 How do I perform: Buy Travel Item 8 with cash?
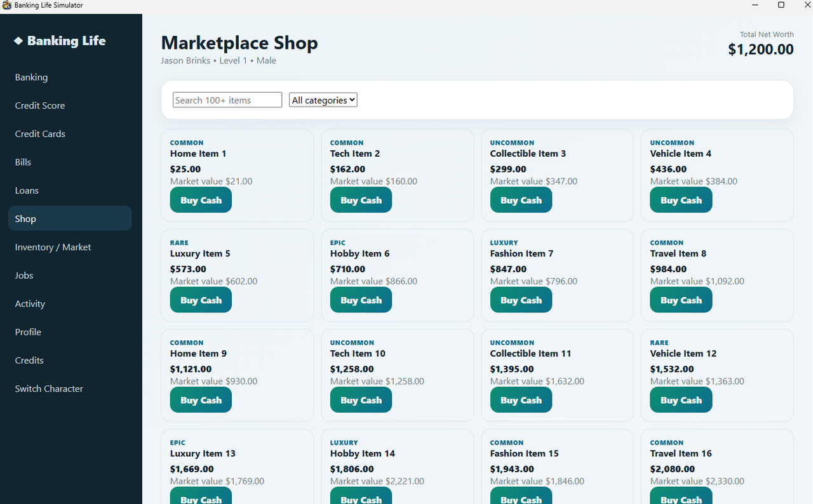(x=681, y=300)
